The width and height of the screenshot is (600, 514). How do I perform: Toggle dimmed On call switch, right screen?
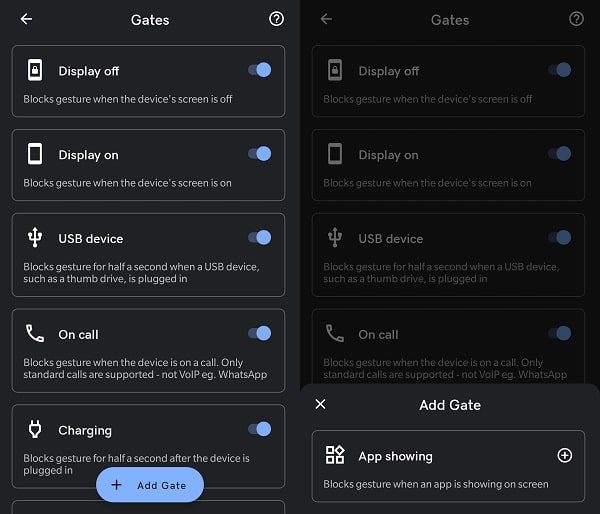click(x=560, y=333)
